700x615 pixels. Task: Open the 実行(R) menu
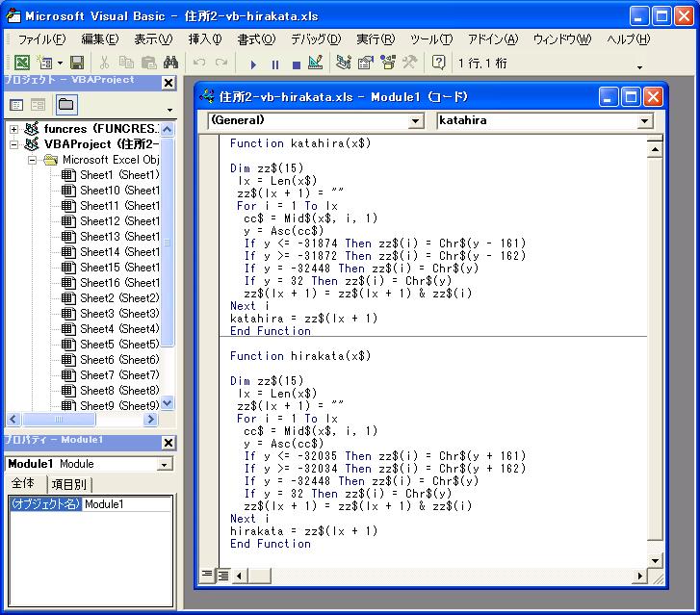pos(376,39)
